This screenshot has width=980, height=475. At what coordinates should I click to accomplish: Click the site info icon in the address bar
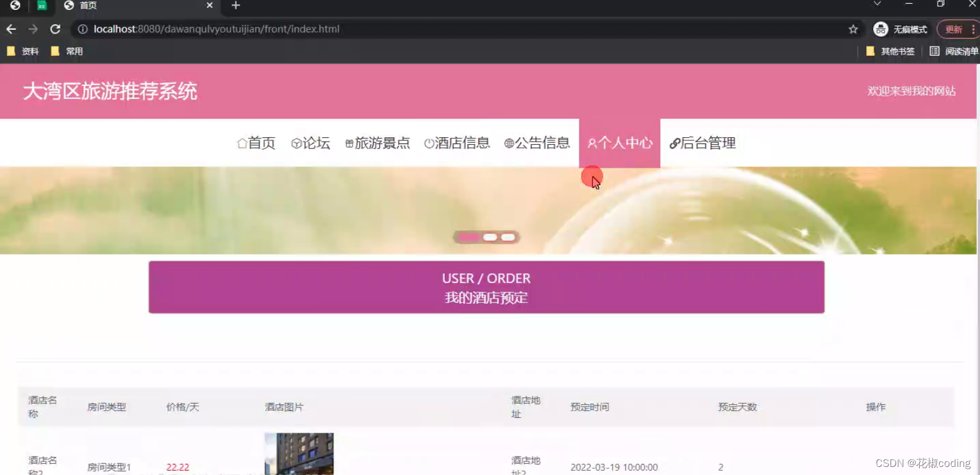click(83, 29)
